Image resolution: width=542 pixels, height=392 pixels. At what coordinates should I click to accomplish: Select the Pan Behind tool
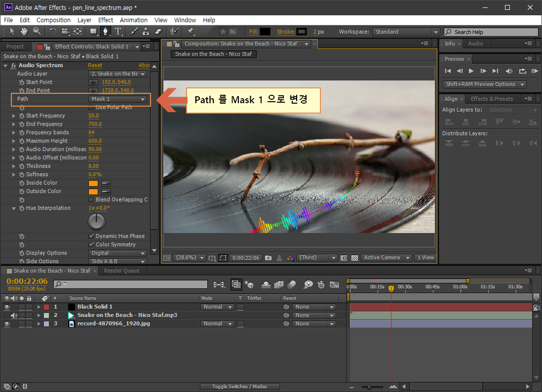pyautogui.click(x=77, y=32)
